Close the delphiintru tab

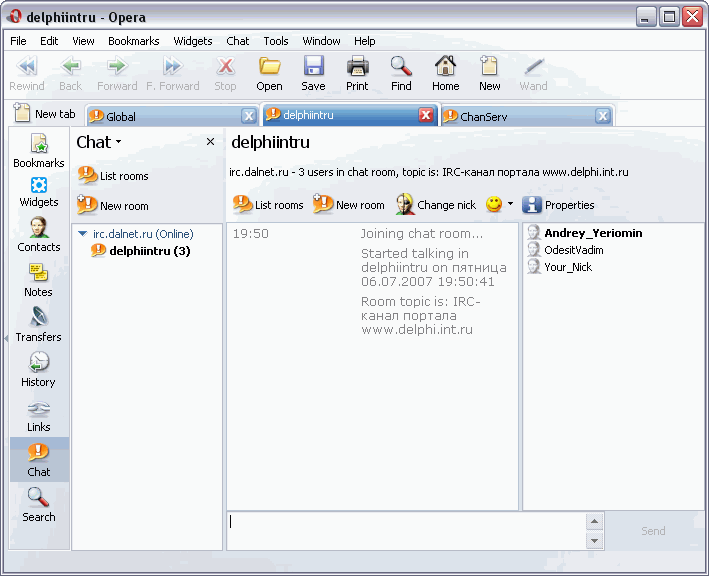pos(425,115)
